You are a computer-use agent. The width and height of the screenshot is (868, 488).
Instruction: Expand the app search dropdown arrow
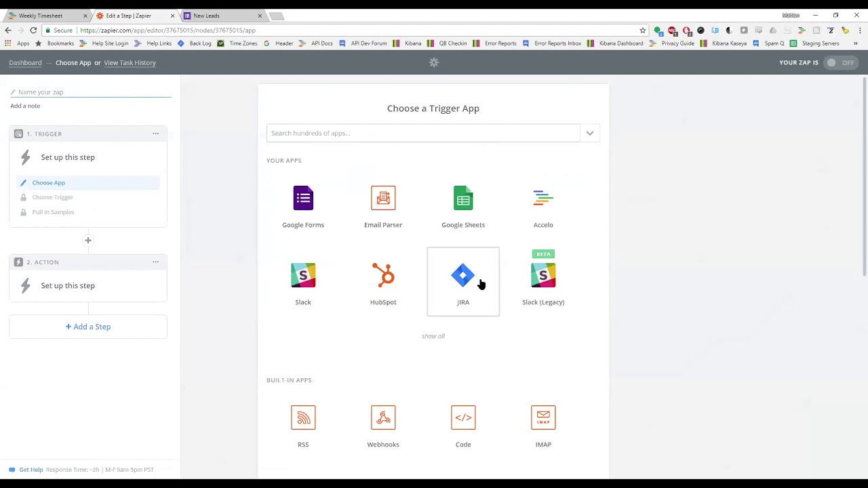[x=590, y=133]
